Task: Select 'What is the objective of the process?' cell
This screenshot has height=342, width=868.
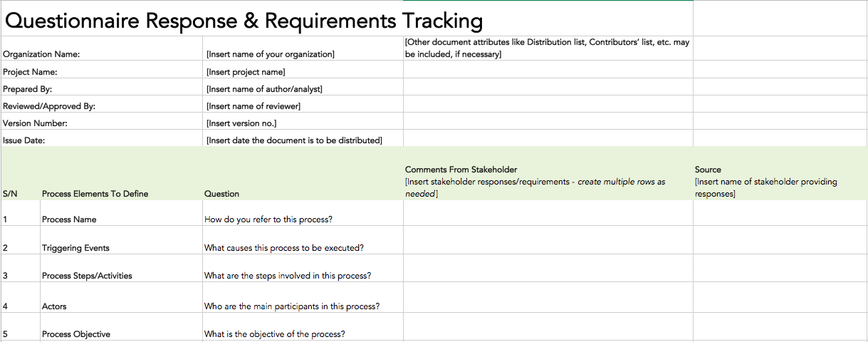Action: click(x=303, y=328)
